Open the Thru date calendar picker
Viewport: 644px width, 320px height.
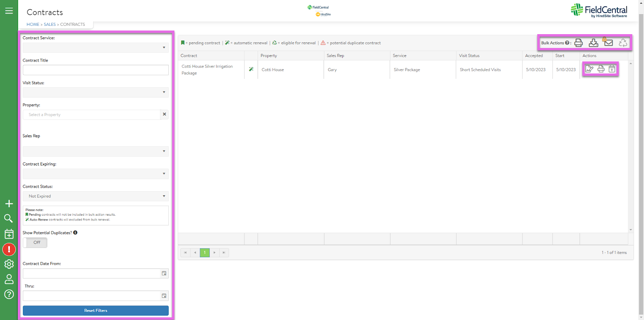pyautogui.click(x=164, y=296)
